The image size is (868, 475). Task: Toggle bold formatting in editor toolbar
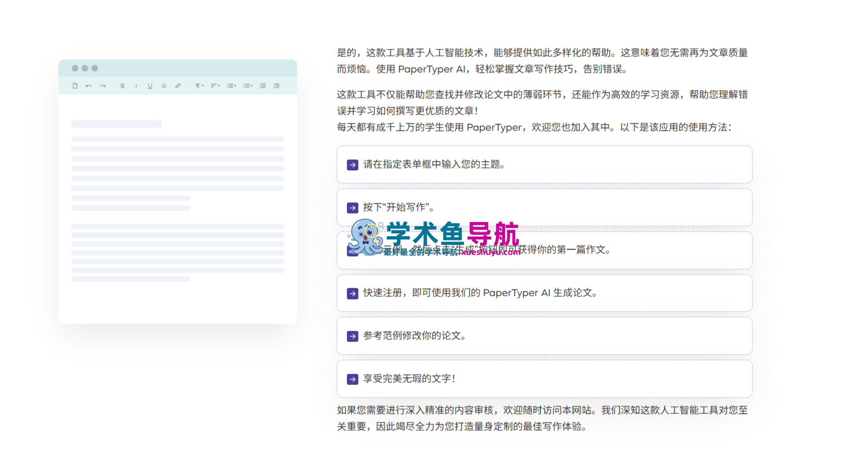tap(122, 86)
